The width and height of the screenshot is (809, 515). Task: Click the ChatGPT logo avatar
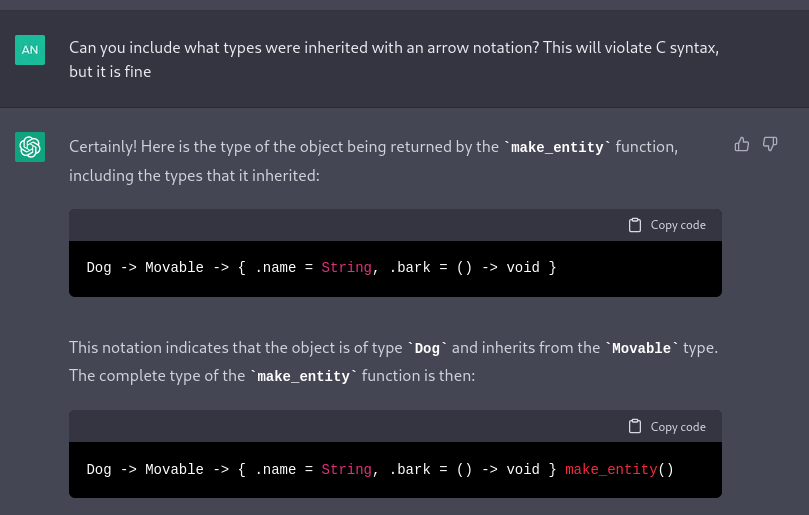pyautogui.click(x=30, y=147)
